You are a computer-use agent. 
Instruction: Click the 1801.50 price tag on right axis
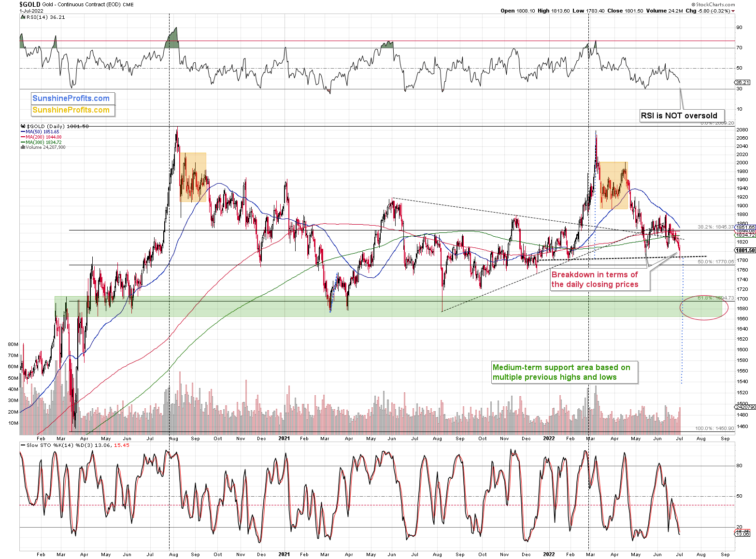(x=745, y=250)
